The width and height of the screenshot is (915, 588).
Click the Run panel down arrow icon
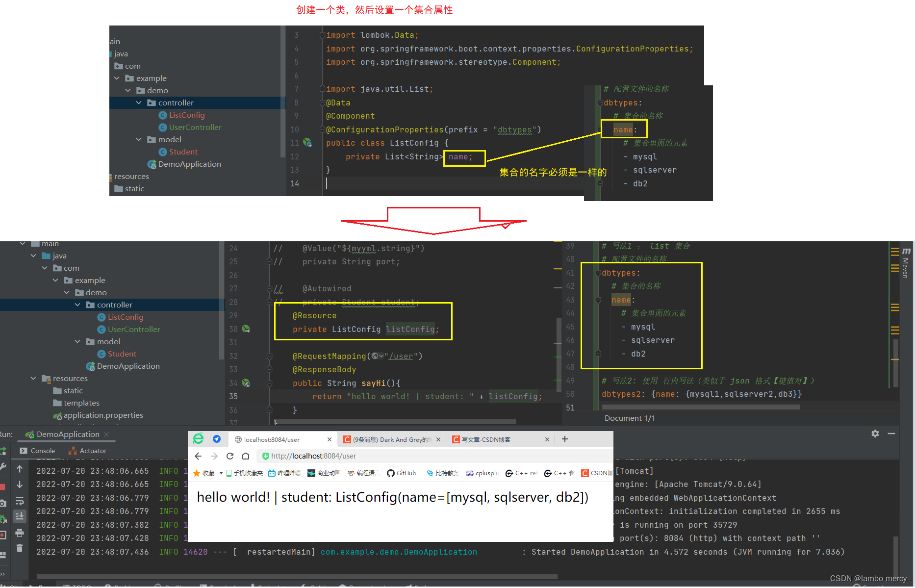[x=20, y=485]
